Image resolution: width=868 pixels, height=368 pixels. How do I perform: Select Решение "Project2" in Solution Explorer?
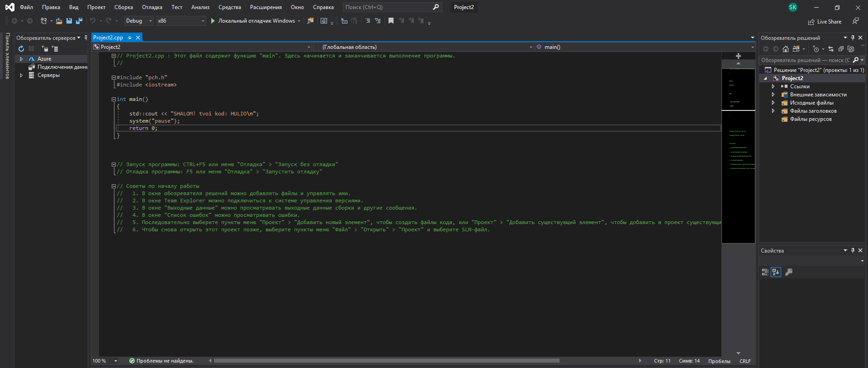[814, 70]
